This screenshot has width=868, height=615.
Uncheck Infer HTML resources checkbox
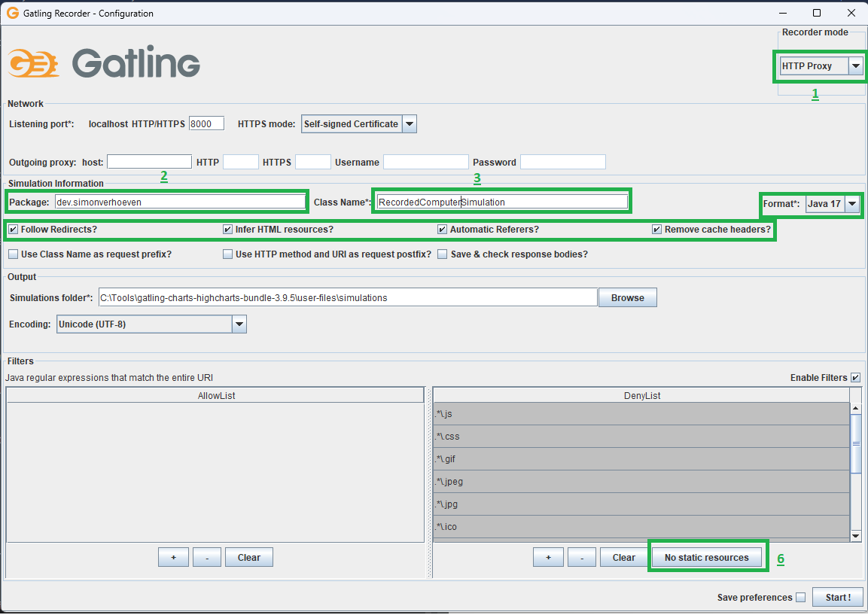pos(227,229)
